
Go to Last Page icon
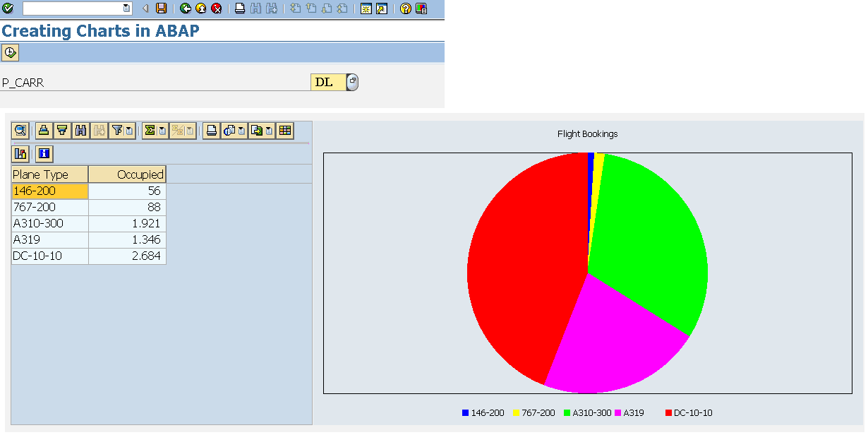342,8
